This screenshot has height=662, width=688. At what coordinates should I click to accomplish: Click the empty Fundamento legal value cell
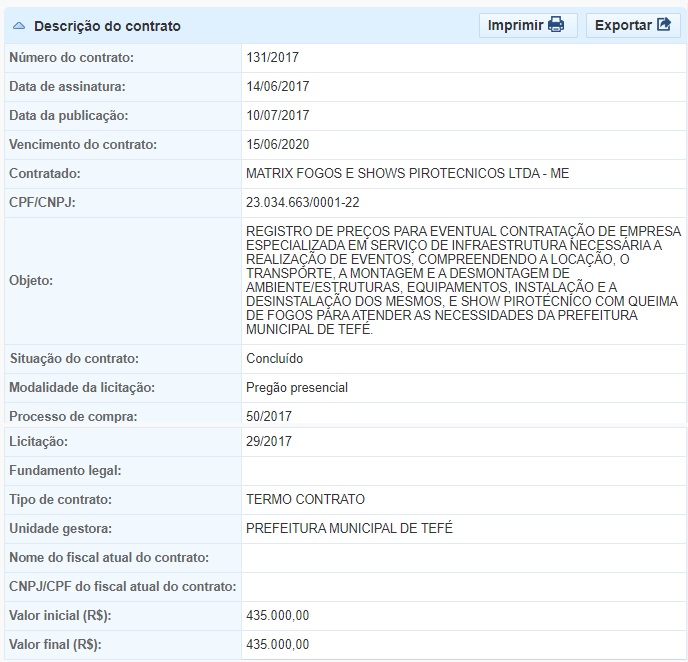[462, 470]
